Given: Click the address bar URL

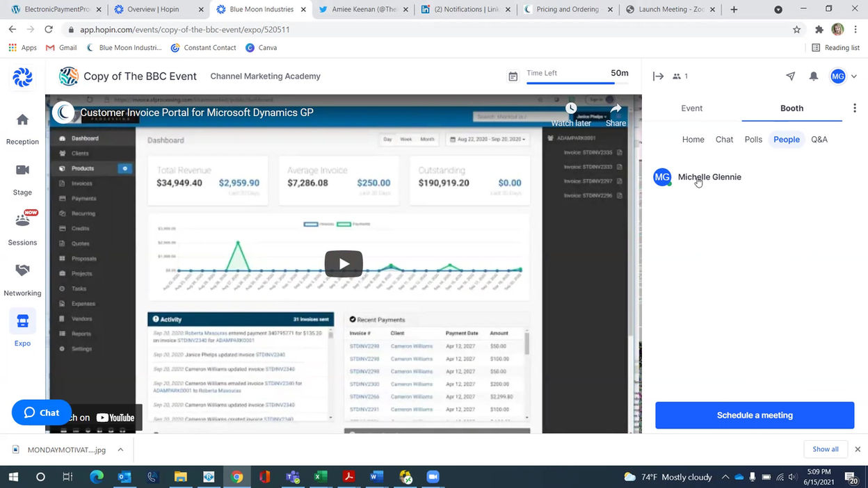Looking at the screenshot, I should [x=184, y=30].
